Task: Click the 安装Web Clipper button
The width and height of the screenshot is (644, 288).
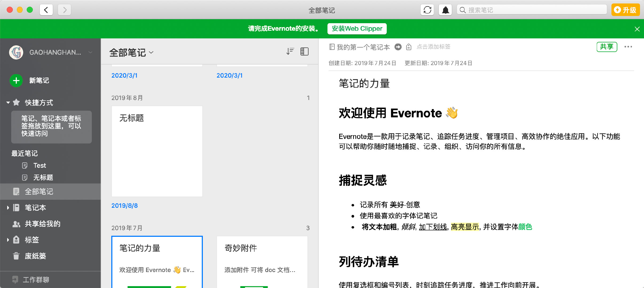Action: 357,29
